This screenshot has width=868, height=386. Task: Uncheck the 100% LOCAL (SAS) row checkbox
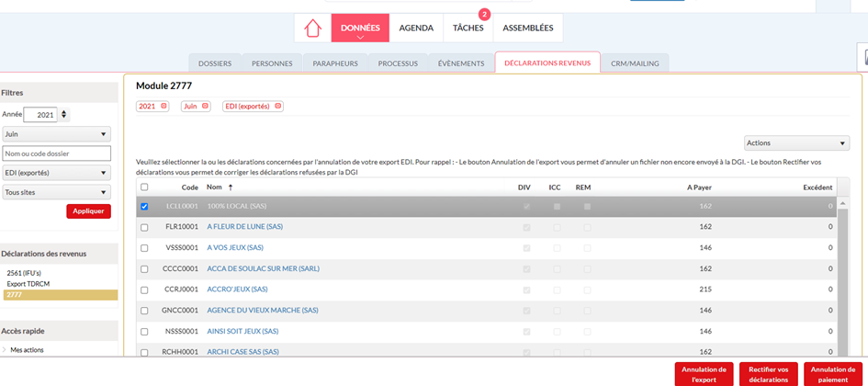coord(144,207)
